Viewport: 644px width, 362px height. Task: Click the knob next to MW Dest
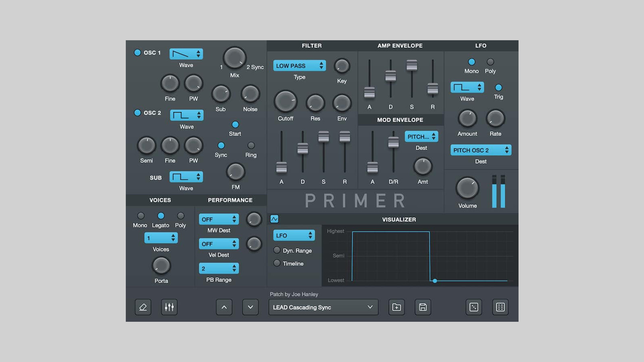pos(254,220)
